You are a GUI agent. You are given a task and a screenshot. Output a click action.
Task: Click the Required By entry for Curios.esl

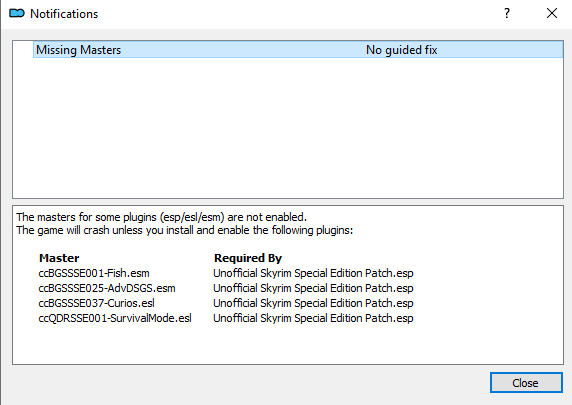313,303
